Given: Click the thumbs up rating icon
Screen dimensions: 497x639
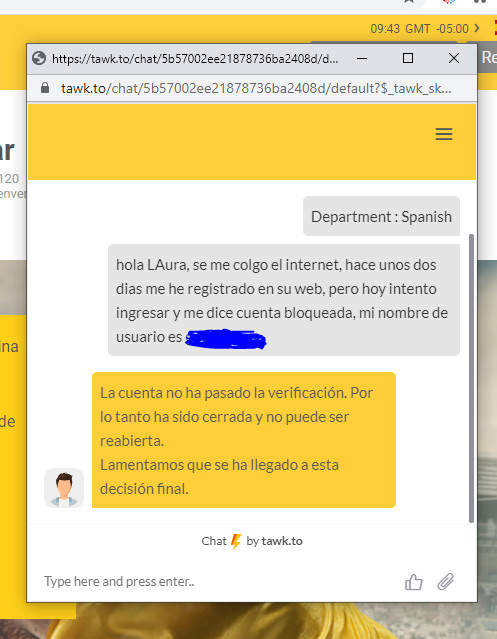Looking at the screenshot, I should point(413,582).
